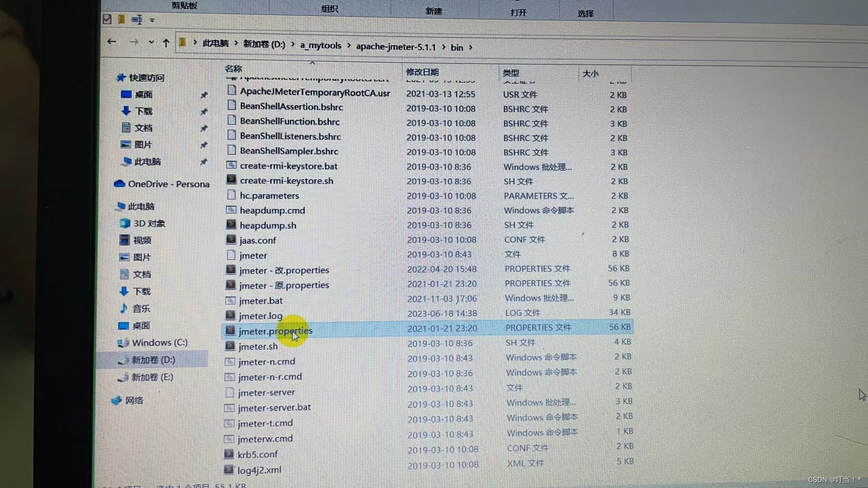The width and height of the screenshot is (868, 488).
Task: Expand the chevron after bin in address bar
Action: pyautogui.click(x=471, y=47)
